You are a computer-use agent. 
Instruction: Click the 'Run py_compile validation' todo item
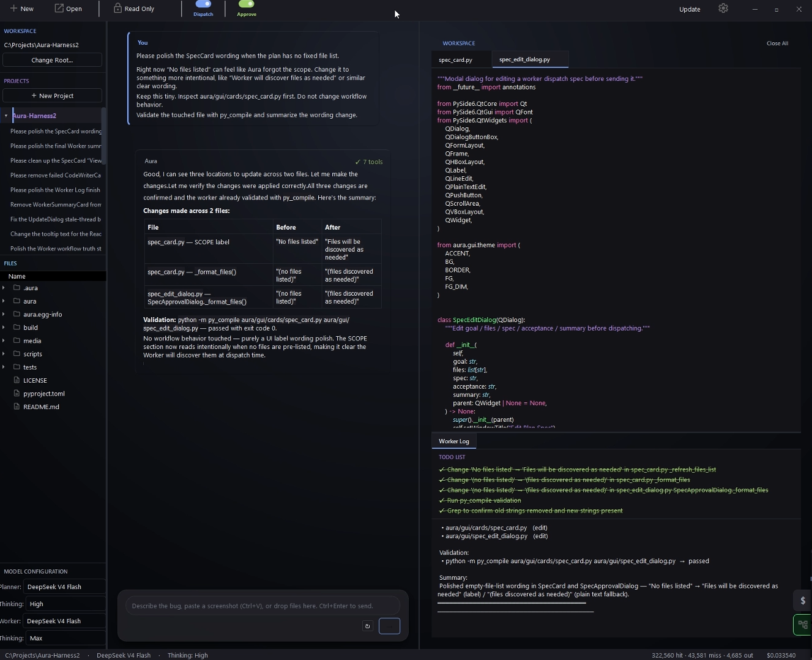(480, 500)
